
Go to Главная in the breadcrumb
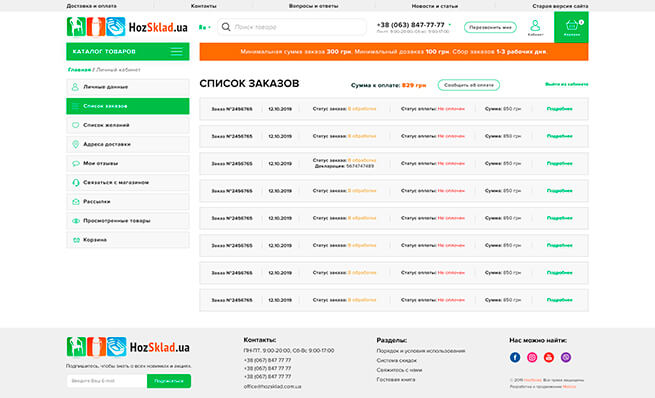pos(79,70)
